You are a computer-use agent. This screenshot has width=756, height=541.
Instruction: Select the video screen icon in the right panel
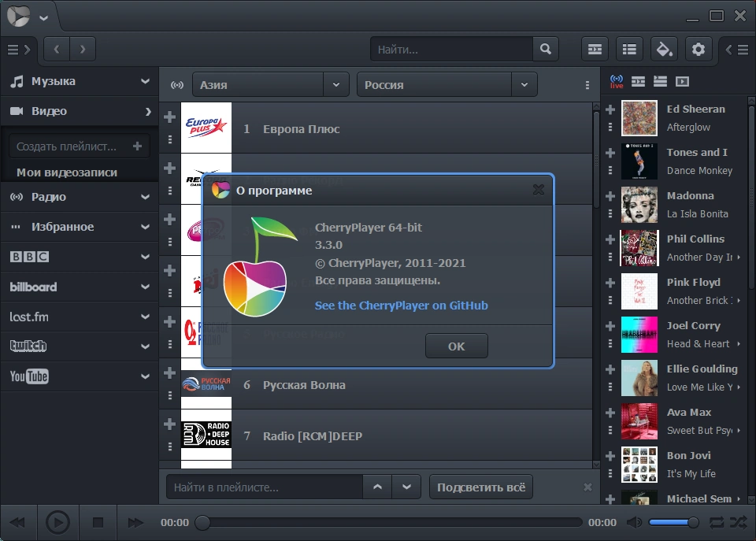(682, 81)
